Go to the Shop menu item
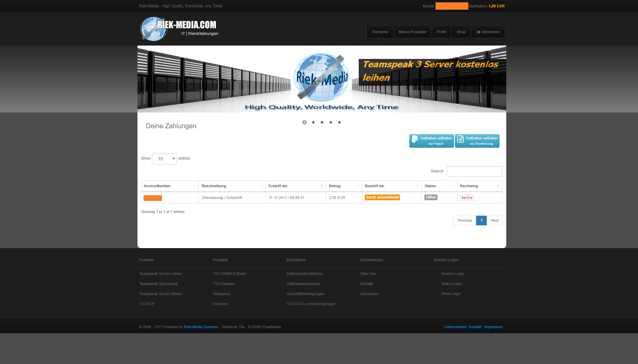 point(461,32)
